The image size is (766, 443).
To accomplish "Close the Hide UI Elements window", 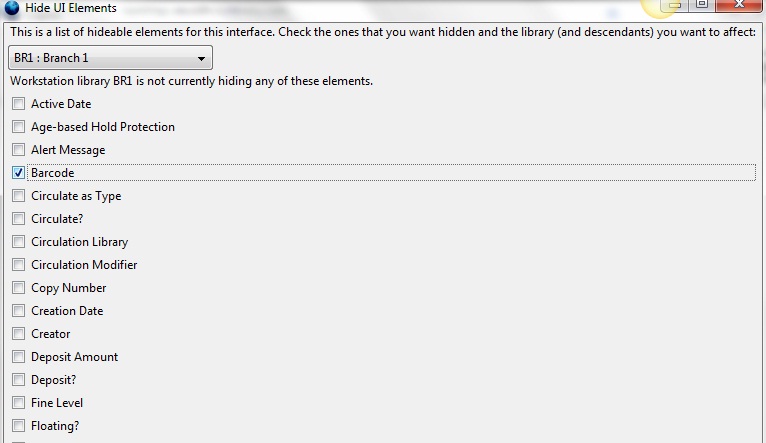I will (739, 5).
